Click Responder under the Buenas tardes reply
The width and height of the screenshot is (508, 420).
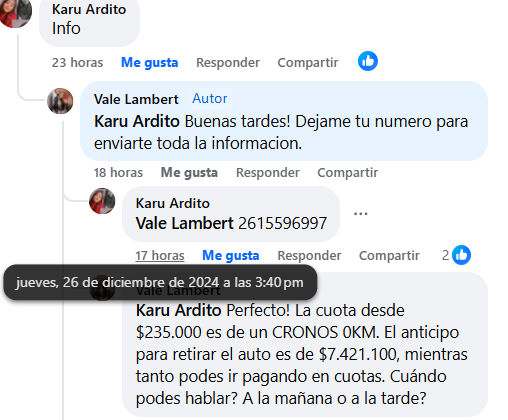[268, 172]
